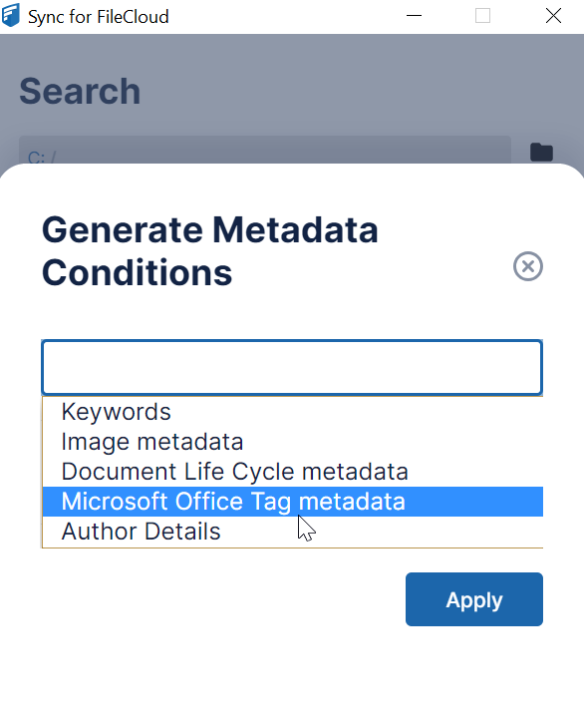Click the Generate Metadata Conditions title text
The width and height of the screenshot is (584, 728).
click(x=209, y=251)
